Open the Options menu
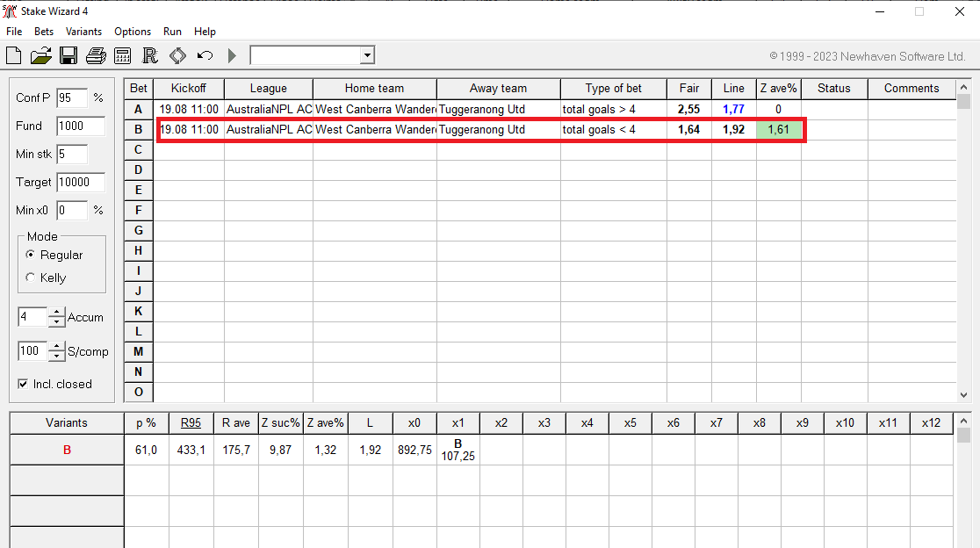The width and height of the screenshot is (980, 548). pyautogui.click(x=133, y=32)
